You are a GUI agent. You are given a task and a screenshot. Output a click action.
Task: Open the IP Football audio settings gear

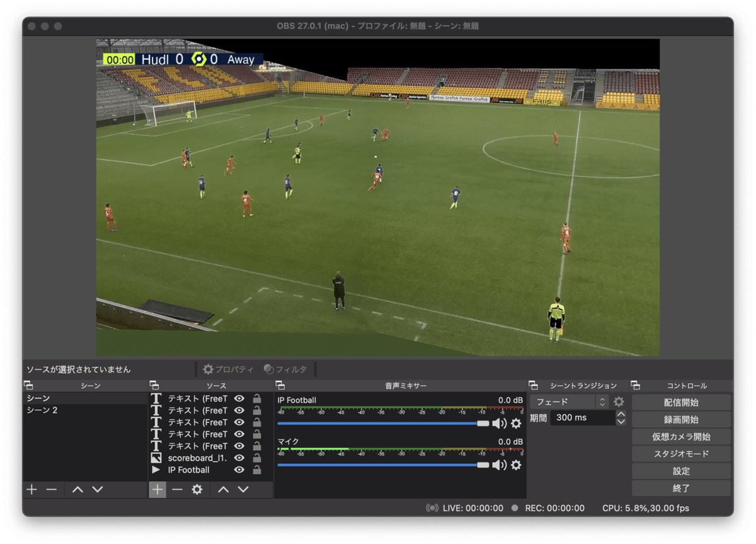[x=516, y=424]
